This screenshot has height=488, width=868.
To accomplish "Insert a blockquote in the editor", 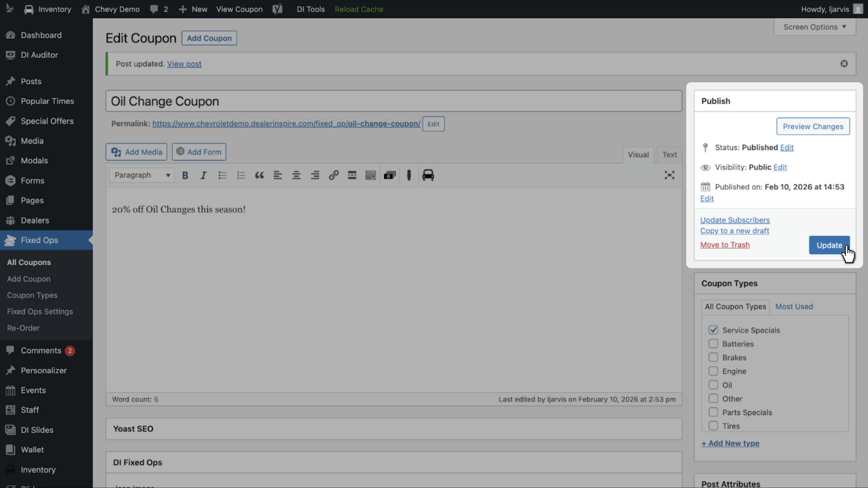I will tap(259, 175).
